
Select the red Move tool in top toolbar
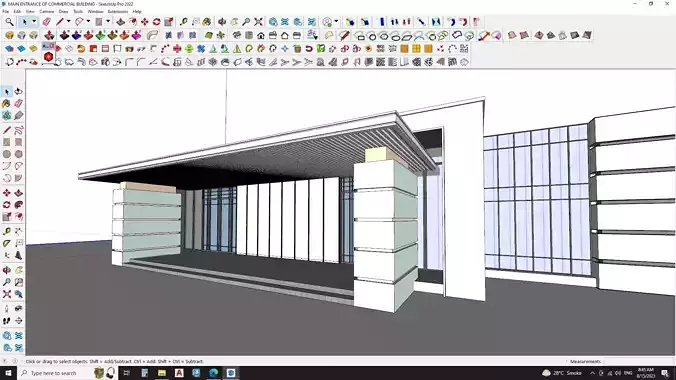coord(144,22)
